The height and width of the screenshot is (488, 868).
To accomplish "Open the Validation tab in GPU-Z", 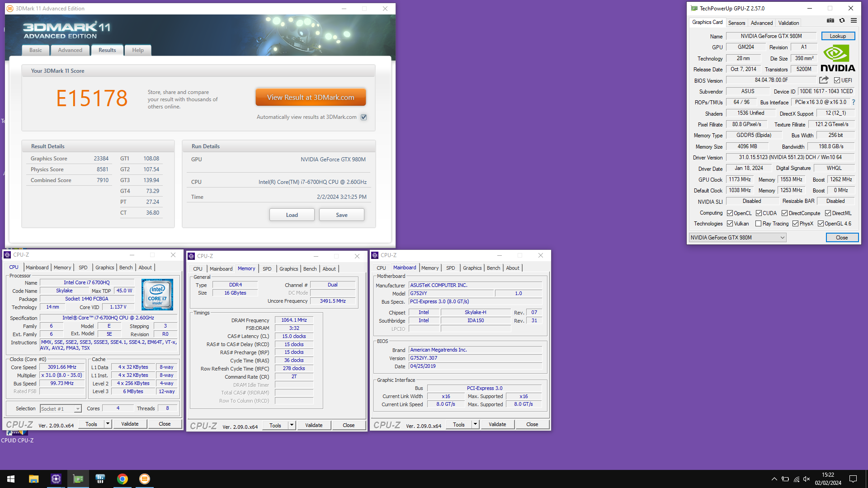I will coord(788,23).
